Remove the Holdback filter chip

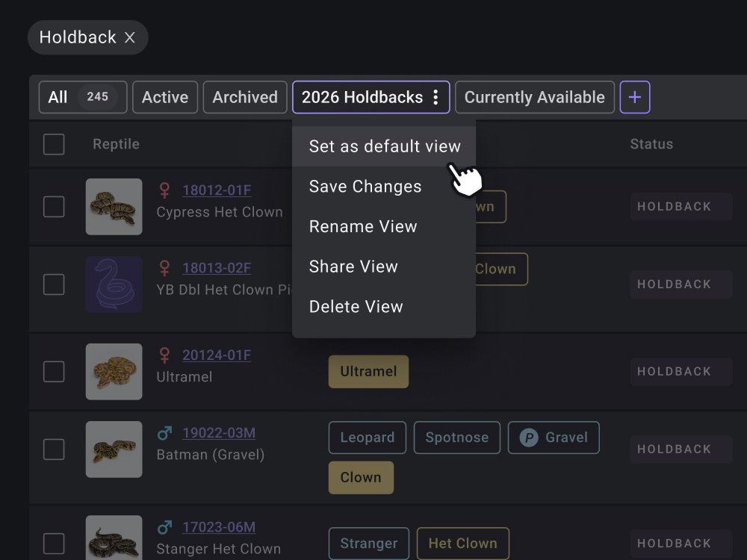[x=130, y=37]
